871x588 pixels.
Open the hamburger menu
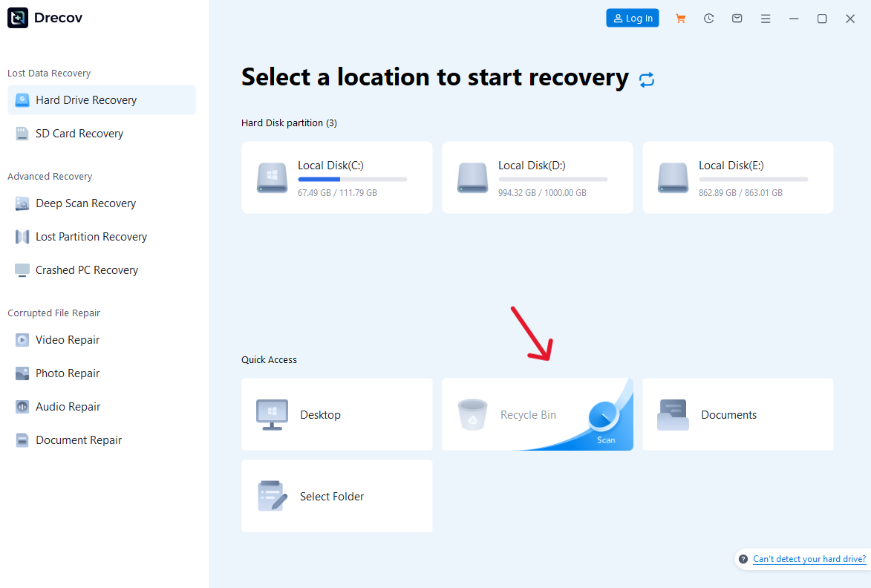pyautogui.click(x=766, y=18)
